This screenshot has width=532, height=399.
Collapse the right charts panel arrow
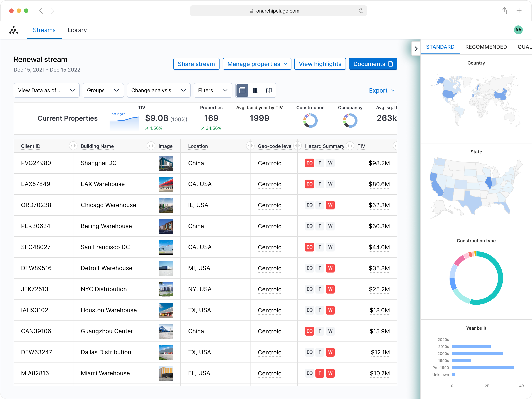416,48
